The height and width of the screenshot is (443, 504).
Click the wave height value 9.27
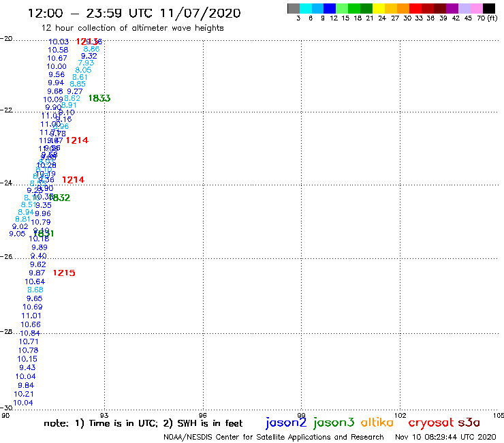[74, 91]
